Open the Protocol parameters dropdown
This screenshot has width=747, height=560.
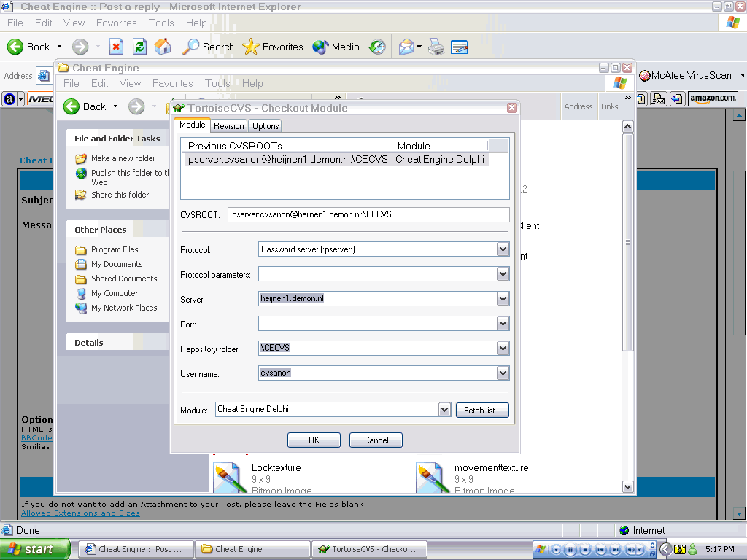503,274
